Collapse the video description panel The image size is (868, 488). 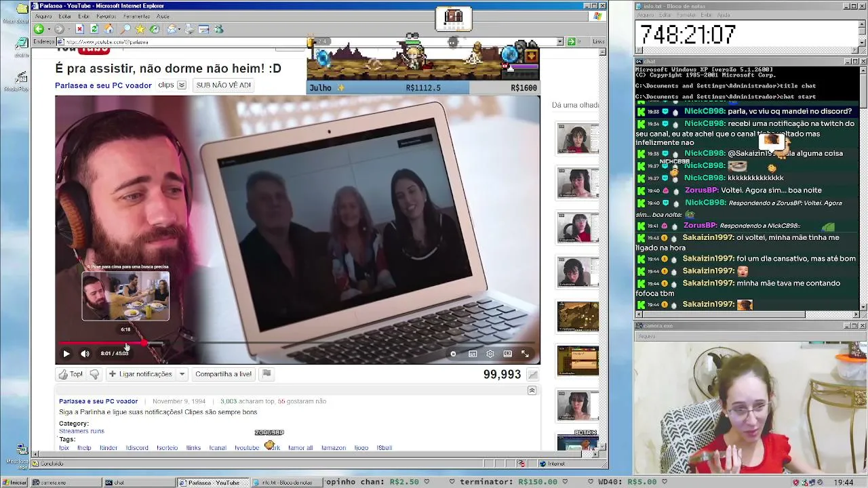(532, 390)
